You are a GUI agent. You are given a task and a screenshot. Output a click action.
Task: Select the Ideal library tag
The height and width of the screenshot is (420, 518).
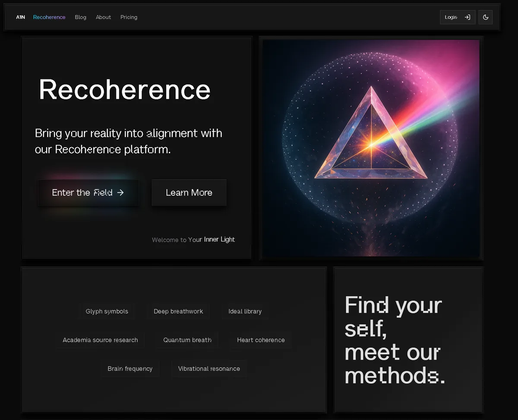point(245,311)
